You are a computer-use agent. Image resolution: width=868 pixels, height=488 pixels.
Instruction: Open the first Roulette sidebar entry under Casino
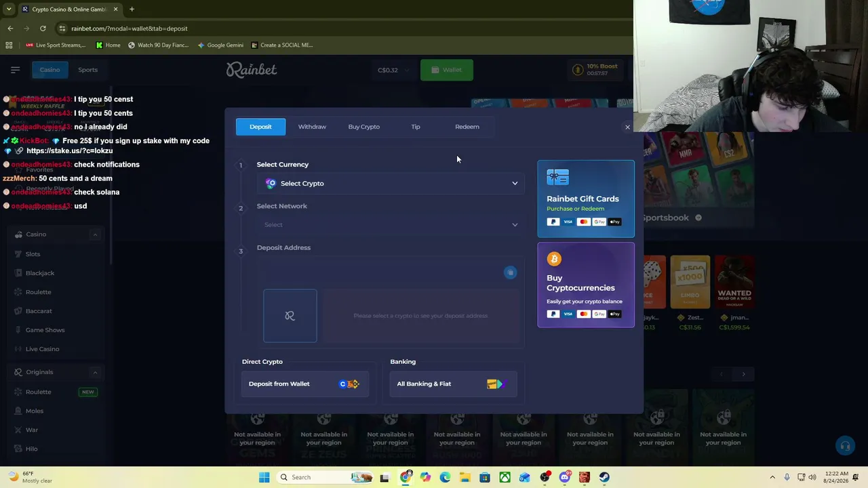tap(38, 292)
